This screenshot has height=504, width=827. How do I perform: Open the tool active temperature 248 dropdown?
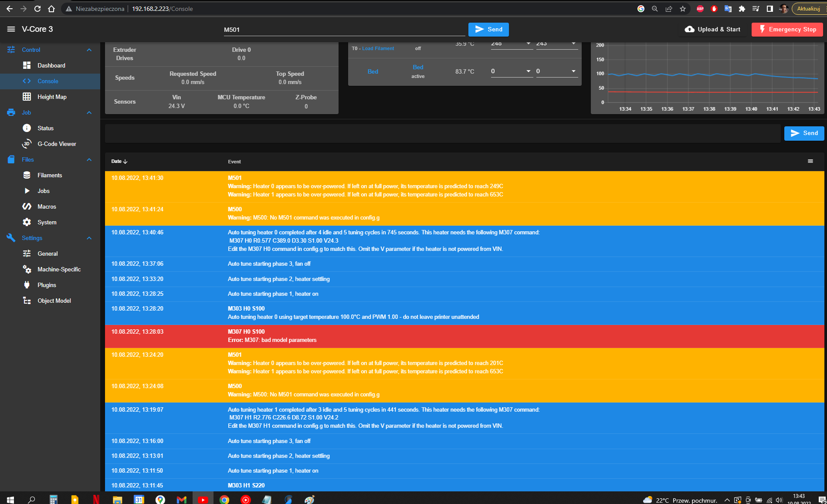coord(529,44)
